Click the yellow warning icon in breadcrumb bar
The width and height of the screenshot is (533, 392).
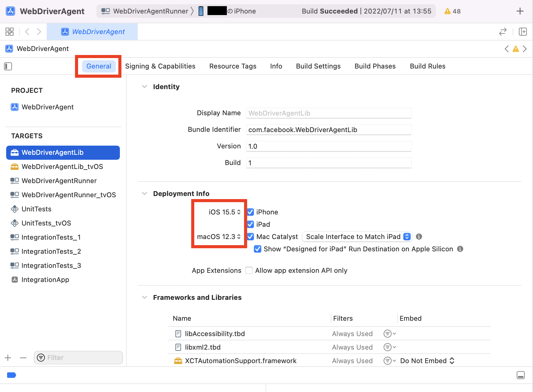(516, 49)
